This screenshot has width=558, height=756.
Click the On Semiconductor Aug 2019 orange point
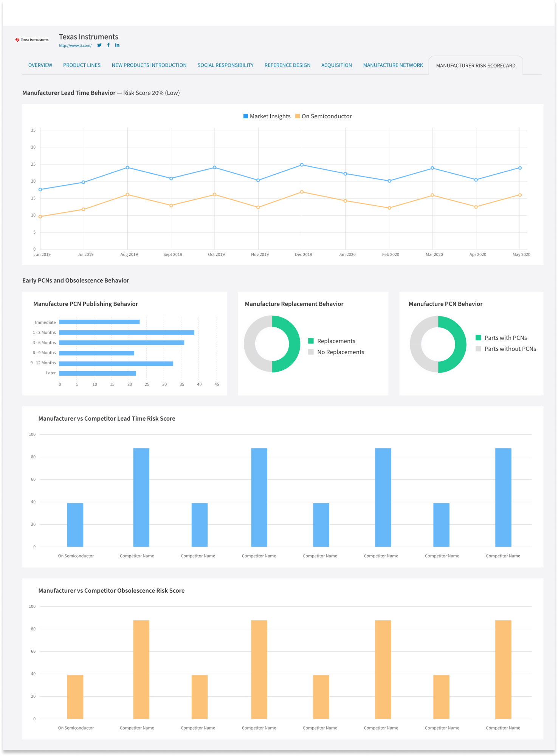(127, 195)
